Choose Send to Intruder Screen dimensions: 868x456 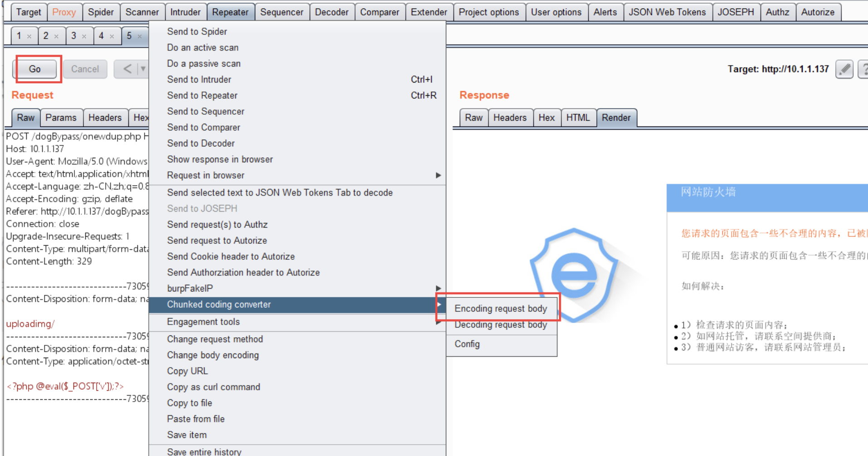point(297,79)
